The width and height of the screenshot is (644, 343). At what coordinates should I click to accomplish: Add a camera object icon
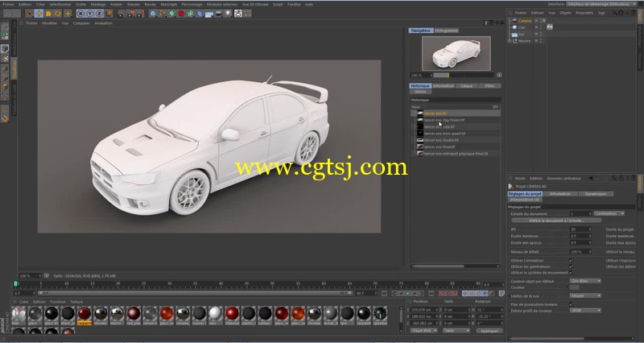coord(219,14)
